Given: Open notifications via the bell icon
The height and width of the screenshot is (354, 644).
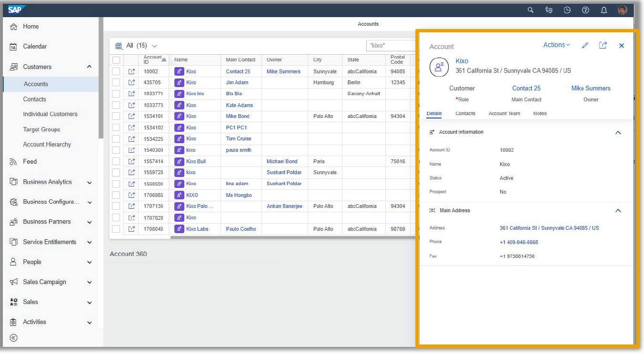Looking at the screenshot, I should pyautogui.click(x=604, y=10).
